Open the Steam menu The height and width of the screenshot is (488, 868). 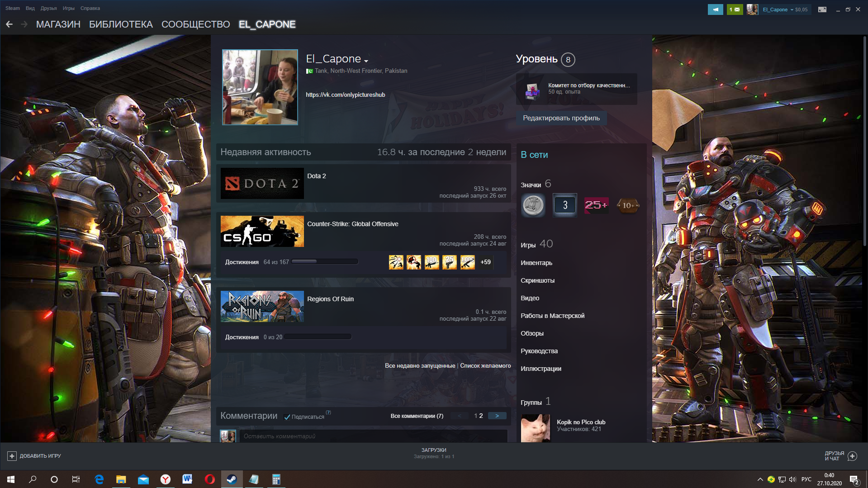point(12,8)
